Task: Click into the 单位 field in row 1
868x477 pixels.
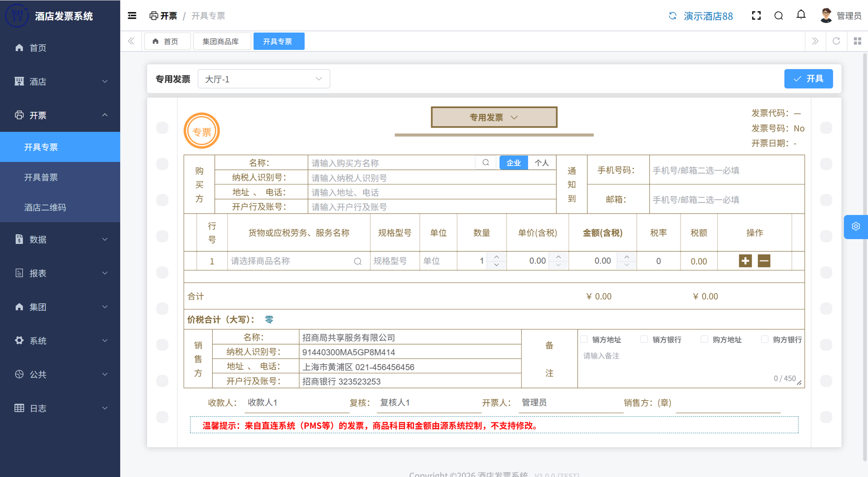Action: [x=438, y=261]
